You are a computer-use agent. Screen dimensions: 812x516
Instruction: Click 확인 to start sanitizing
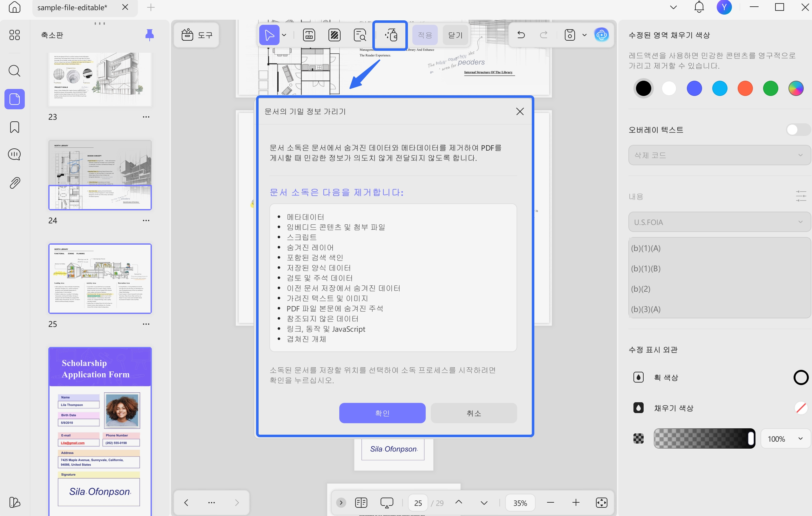[x=382, y=413]
